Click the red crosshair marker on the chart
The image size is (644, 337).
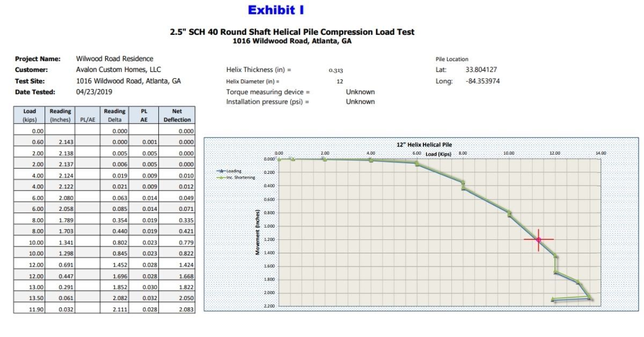539,240
